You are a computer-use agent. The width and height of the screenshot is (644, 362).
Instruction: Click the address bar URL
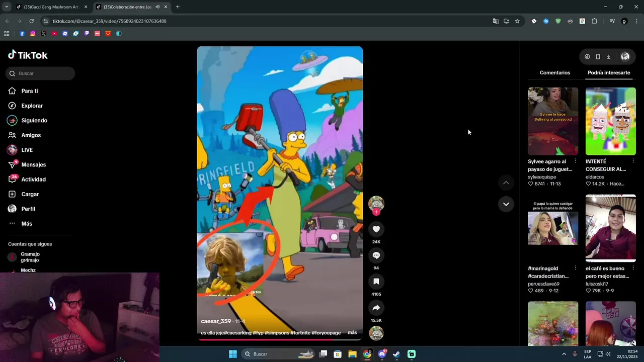(109, 21)
